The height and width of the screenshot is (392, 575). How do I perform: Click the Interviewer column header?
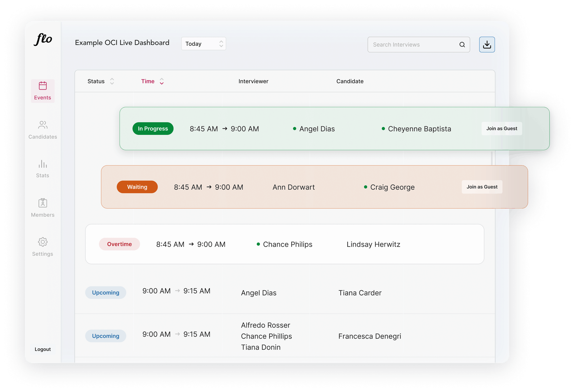(253, 81)
